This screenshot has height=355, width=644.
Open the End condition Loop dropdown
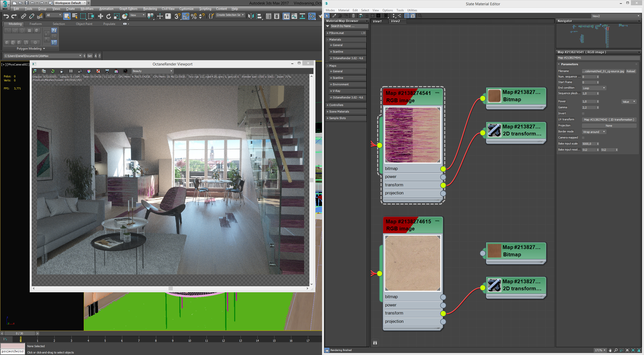(594, 88)
